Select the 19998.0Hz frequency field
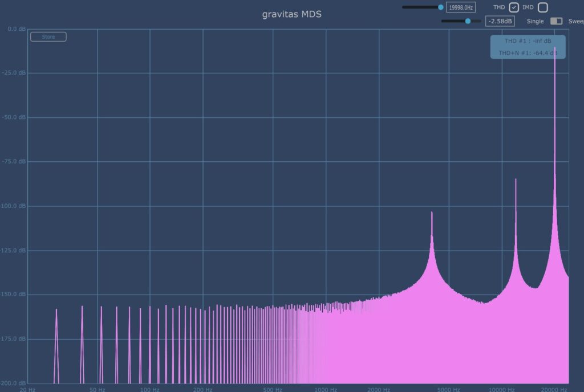 [x=461, y=7]
